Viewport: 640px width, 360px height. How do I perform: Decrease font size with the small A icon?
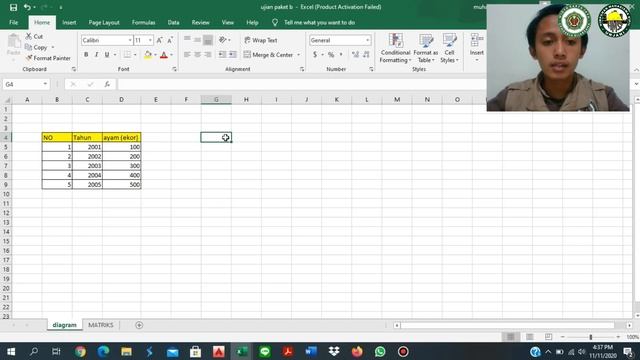(x=170, y=40)
